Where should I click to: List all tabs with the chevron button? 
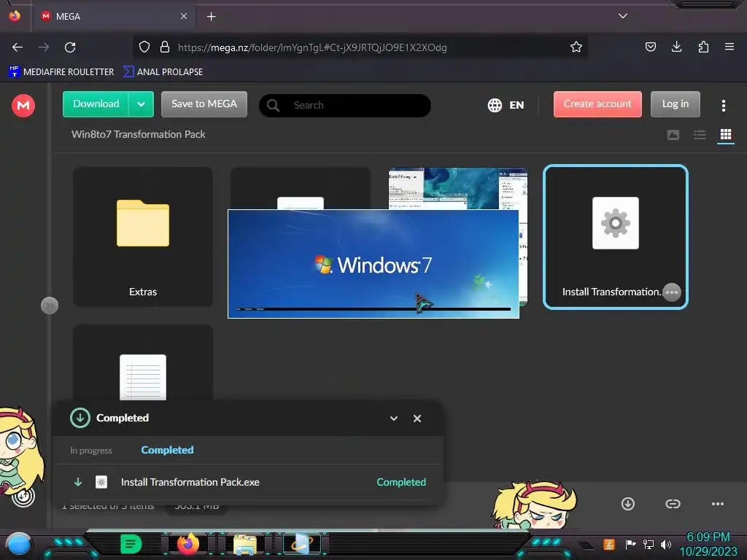pos(623,16)
